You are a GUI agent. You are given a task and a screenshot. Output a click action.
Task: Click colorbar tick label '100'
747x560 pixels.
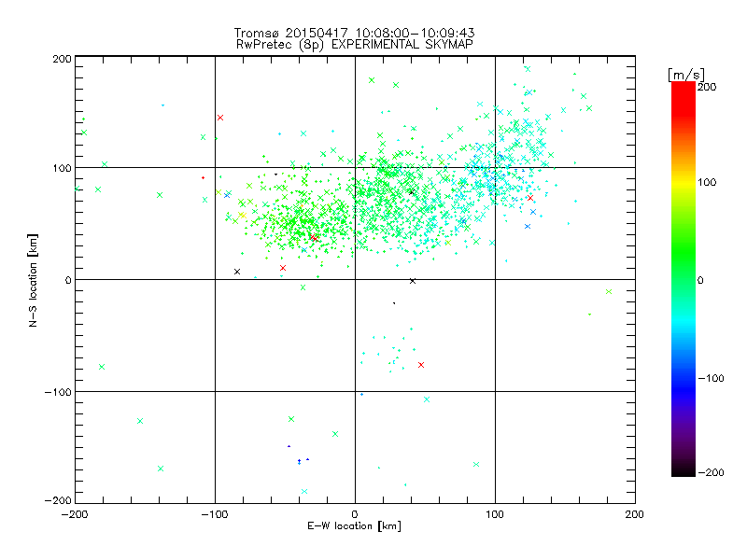(707, 182)
